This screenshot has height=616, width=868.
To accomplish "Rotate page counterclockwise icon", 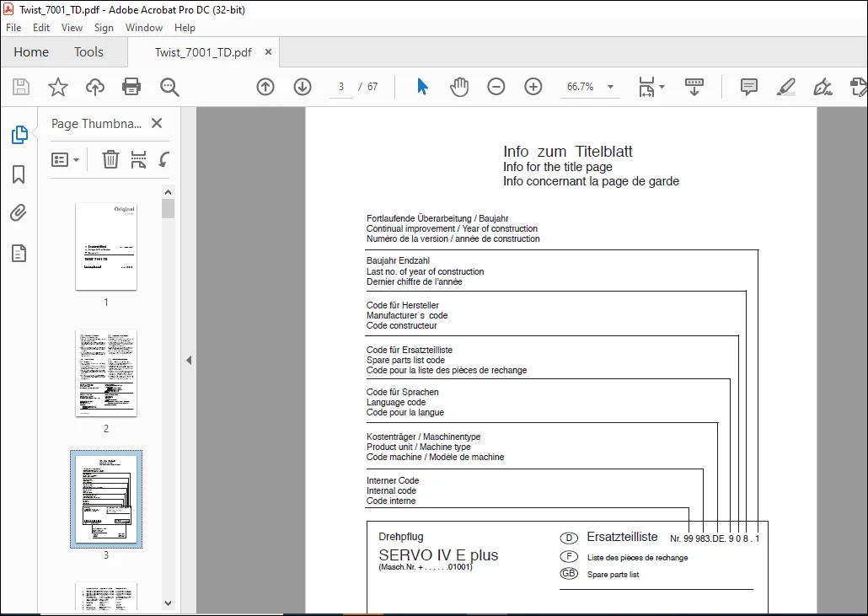I will pos(164,159).
